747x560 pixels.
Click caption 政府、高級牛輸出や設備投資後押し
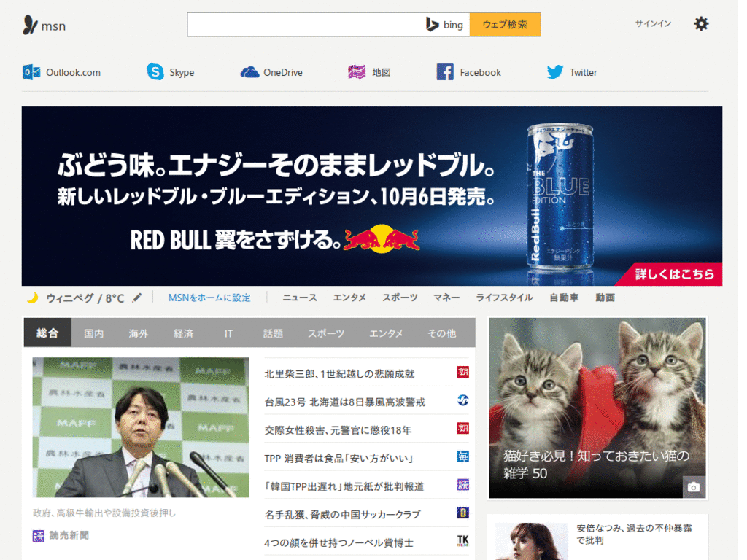coord(104,513)
